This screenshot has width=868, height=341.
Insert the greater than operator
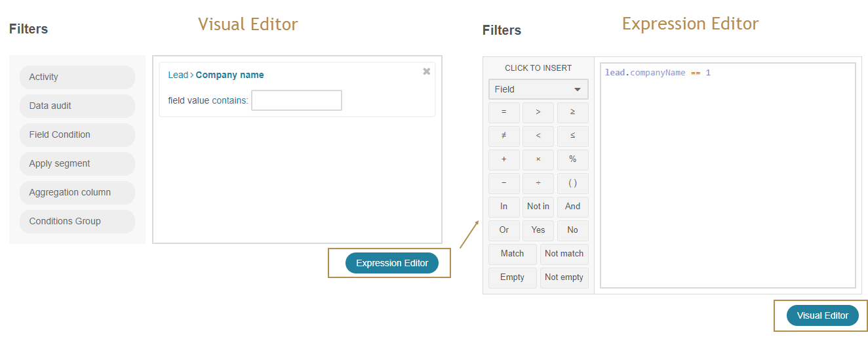coord(538,112)
